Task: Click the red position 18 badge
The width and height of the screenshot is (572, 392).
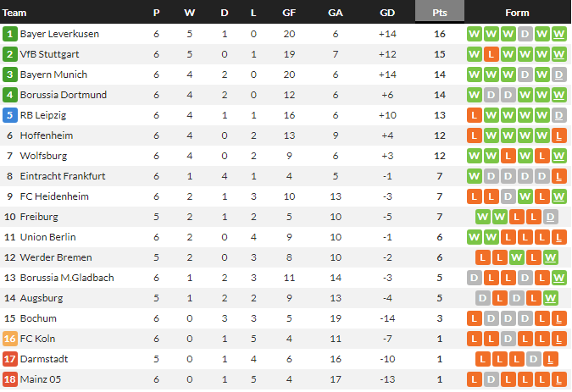Action: click(x=10, y=379)
